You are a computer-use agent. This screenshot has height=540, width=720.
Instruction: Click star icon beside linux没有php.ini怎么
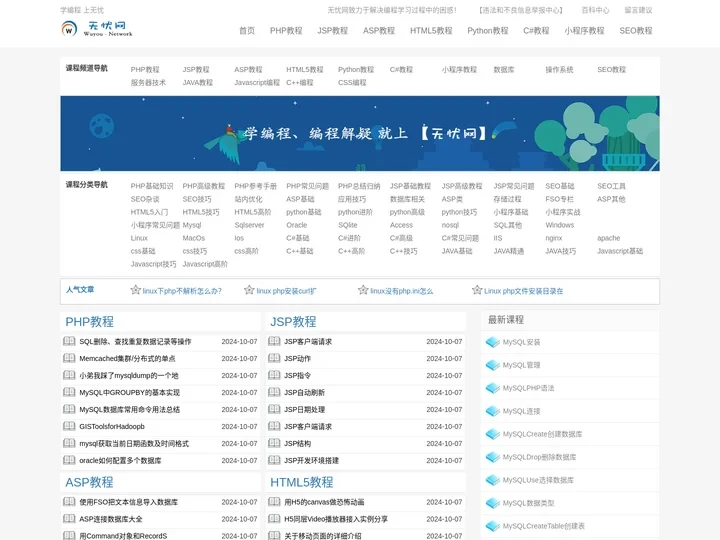363,290
